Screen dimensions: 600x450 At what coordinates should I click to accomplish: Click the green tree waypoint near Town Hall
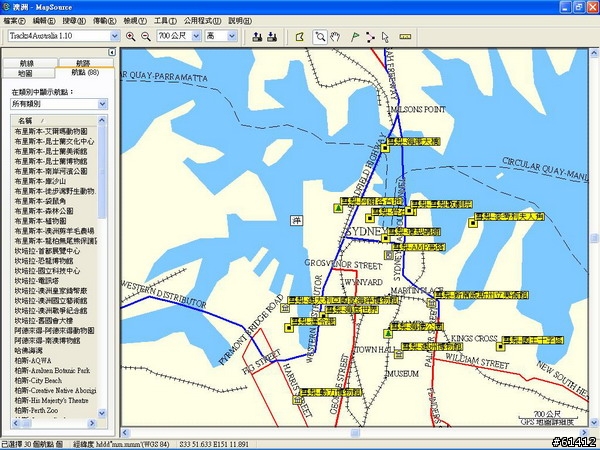tap(388, 333)
